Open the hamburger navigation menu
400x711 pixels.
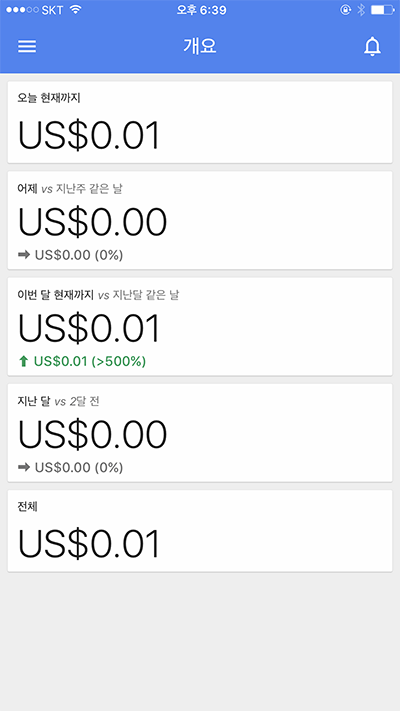(27, 46)
